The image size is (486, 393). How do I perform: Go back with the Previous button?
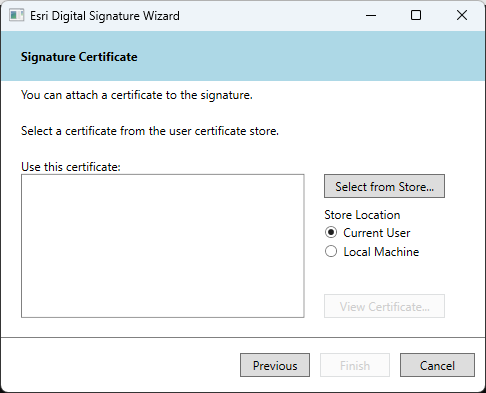pyautogui.click(x=275, y=365)
